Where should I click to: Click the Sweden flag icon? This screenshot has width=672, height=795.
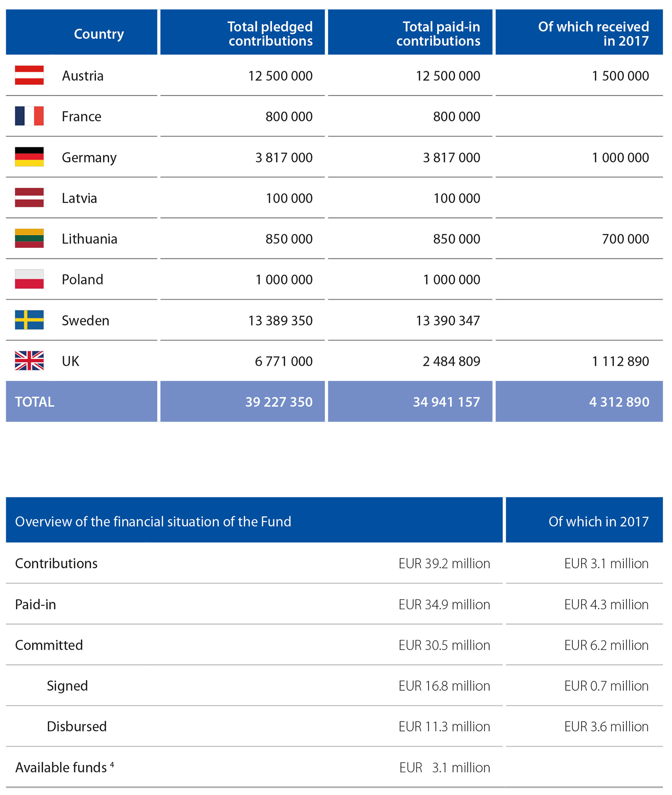pos(29,320)
